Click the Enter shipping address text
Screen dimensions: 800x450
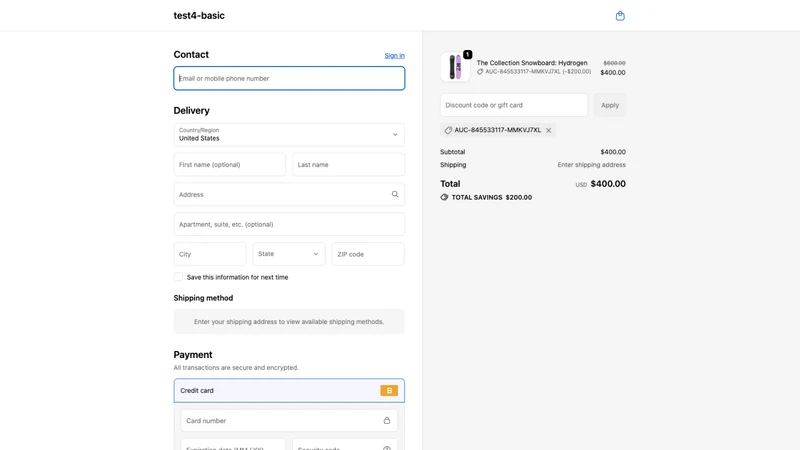pyautogui.click(x=591, y=165)
